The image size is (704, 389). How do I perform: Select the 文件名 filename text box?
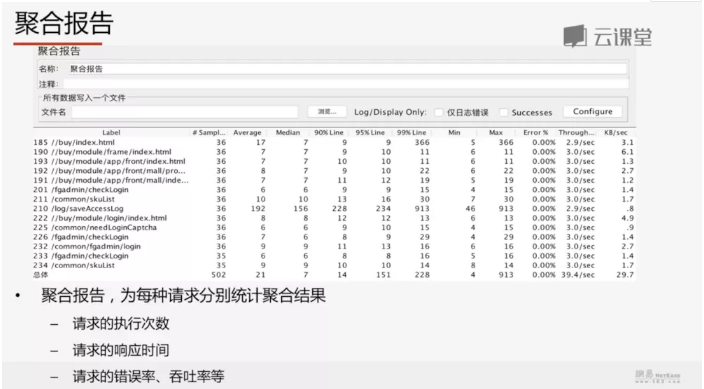coord(185,112)
